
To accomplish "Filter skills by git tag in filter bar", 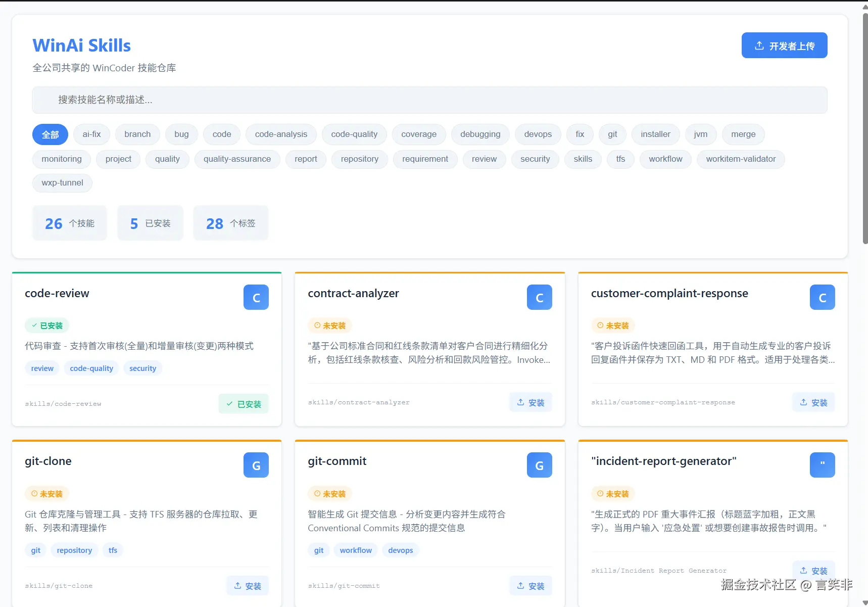I will click(x=612, y=134).
